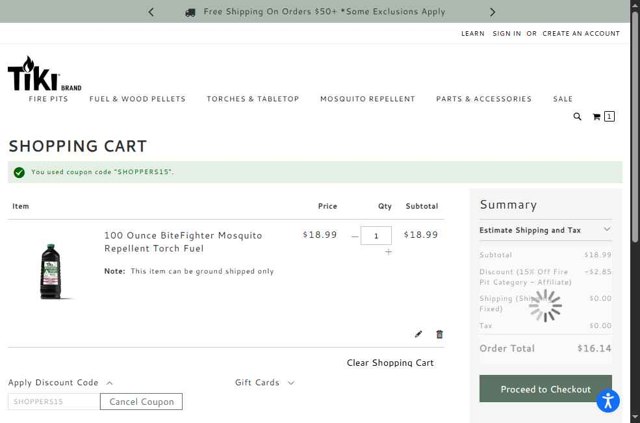Click the Sign In link
This screenshot has height=423, width=640.
pos(507,33)
